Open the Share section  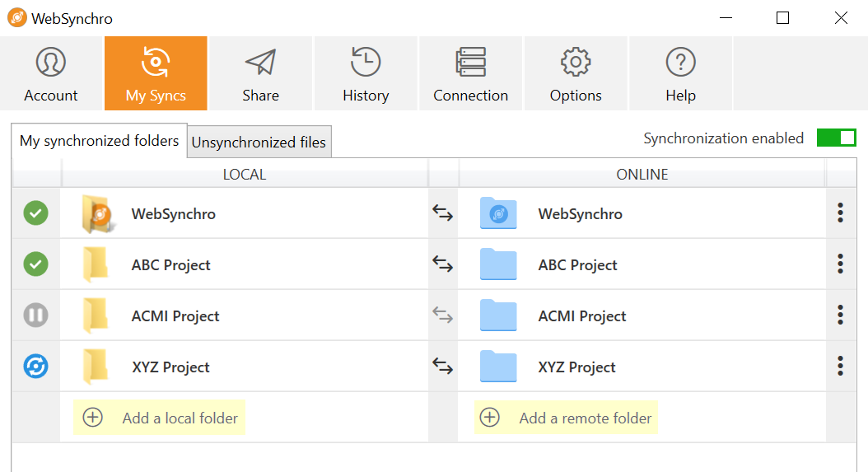pos(261,73)
